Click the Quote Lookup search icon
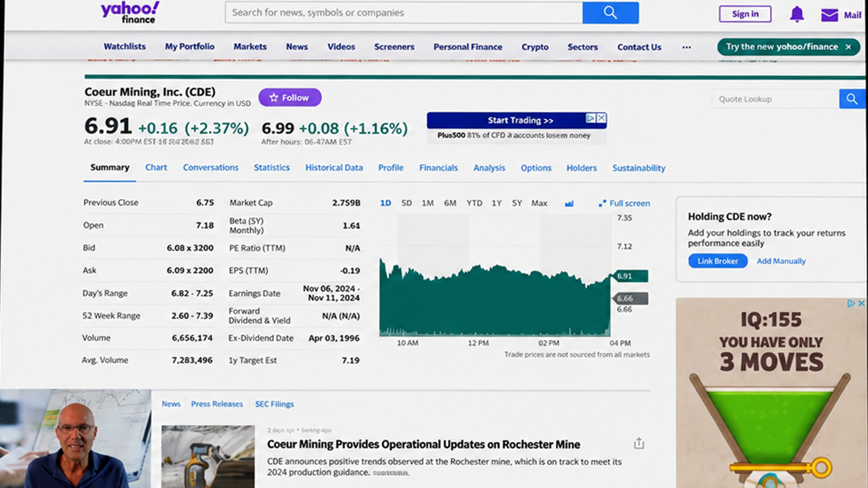868x488 pixels. tap(852, 99)
